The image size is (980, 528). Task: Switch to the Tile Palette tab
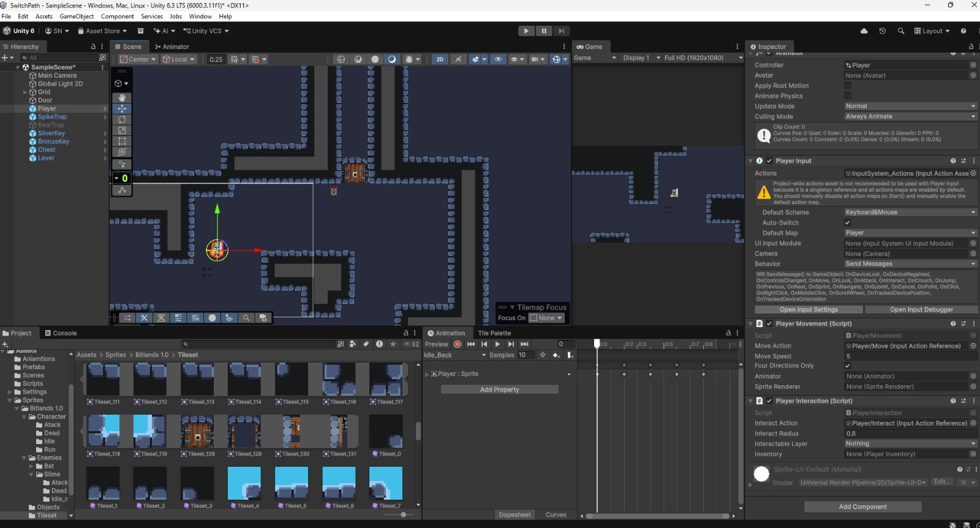494,333
